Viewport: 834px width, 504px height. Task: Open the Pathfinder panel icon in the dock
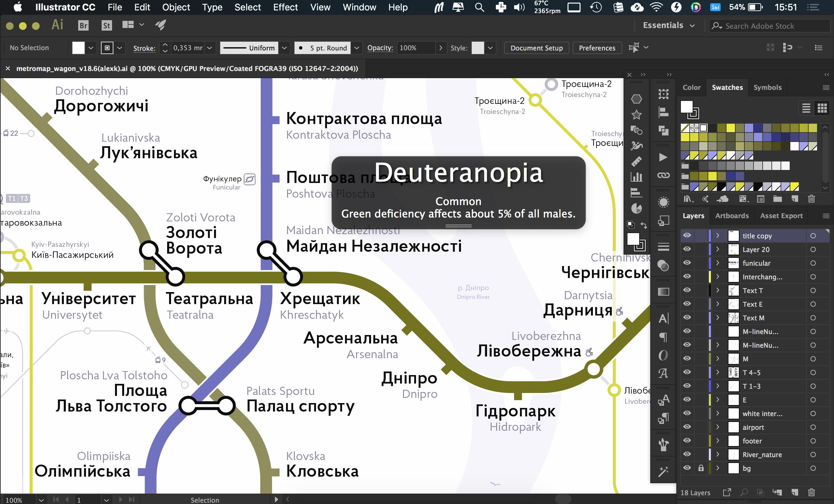point(663,131)
